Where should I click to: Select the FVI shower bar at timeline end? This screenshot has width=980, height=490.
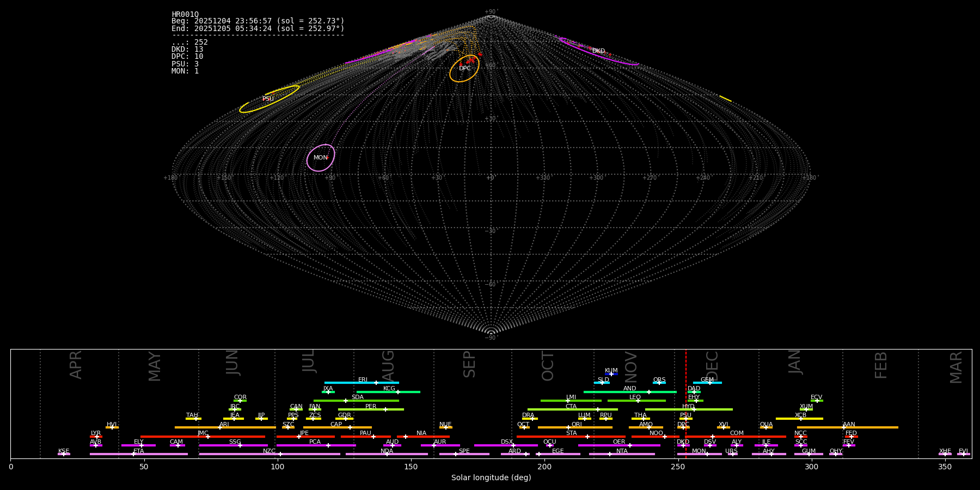point(963,454)
